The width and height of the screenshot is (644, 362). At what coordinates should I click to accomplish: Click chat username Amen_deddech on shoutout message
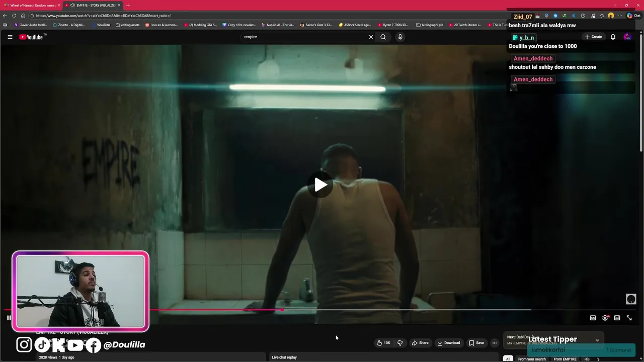pos(533,58)
